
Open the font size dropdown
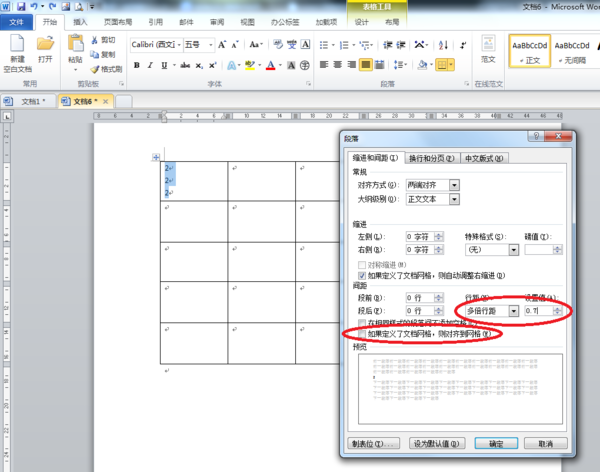[210, 45]
